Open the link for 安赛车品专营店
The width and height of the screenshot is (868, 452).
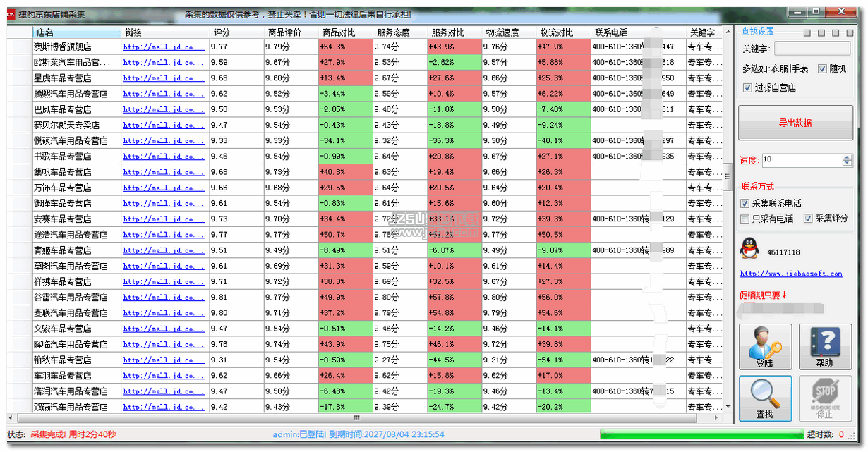[x=164, y=219]
